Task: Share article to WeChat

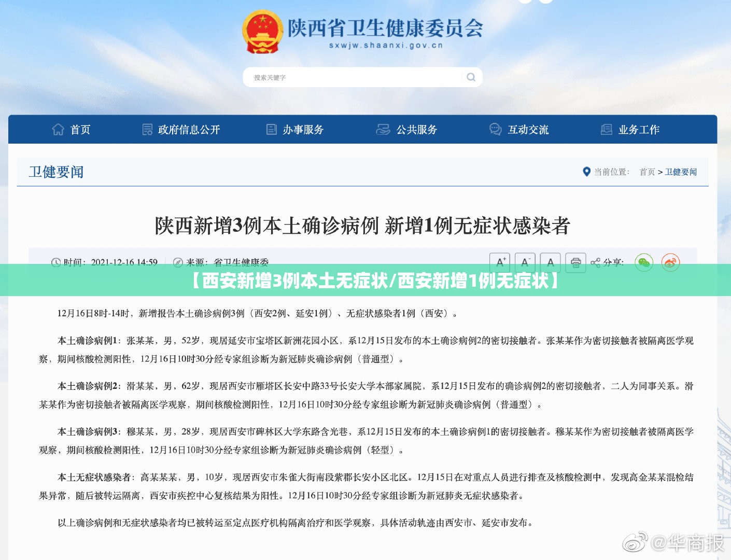Action: 644,263
